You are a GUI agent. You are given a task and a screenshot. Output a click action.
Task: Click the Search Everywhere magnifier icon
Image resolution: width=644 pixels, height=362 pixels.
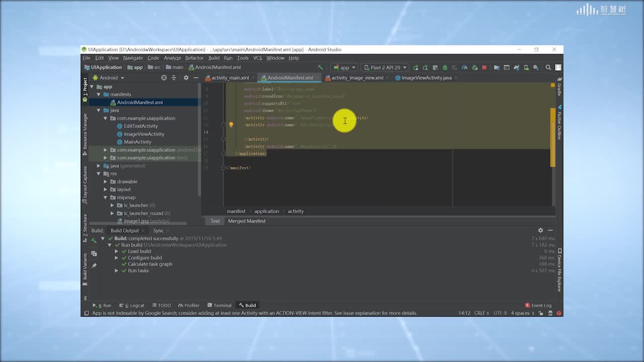coord(548,67)
